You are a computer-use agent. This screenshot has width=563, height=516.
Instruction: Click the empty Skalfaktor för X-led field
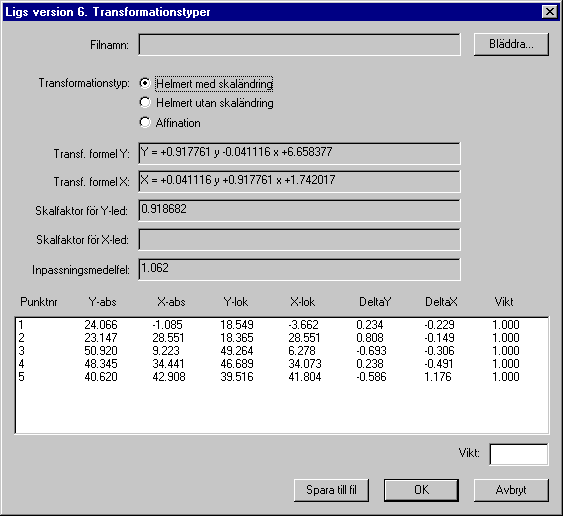pos(299,240)
